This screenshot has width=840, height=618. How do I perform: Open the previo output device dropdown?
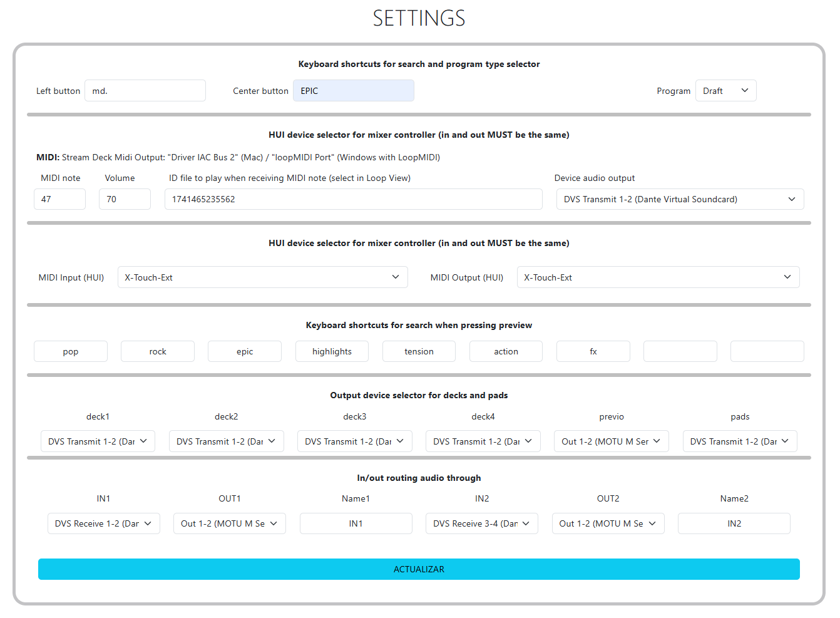tap(612, 441)
